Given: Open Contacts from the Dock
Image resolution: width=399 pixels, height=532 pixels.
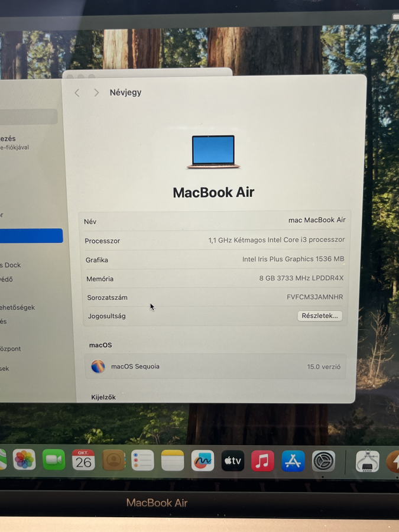Looking at the screenshot, I should (113, 460).
